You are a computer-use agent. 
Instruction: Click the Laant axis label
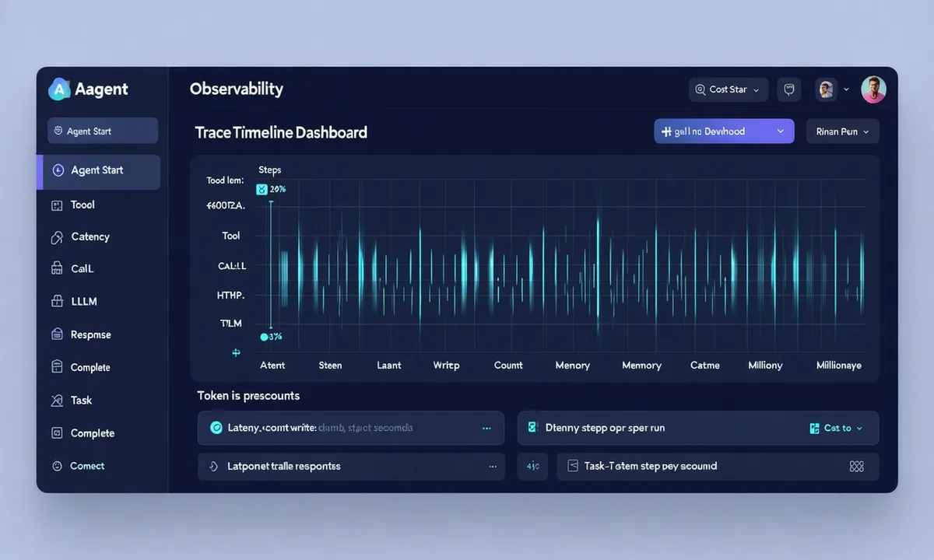pyautogui.click(x=388, y=366)
